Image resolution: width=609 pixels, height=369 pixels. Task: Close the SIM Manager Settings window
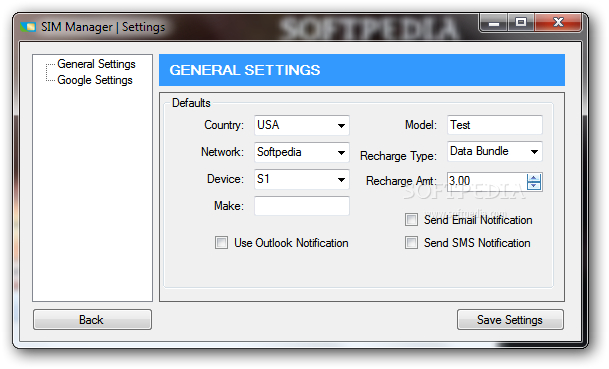point(558,23)
